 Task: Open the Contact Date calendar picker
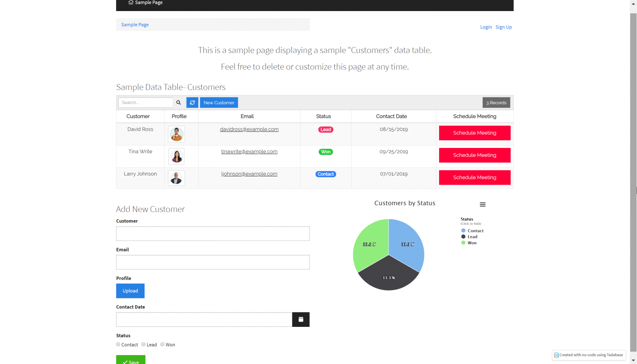coord(301,319)
